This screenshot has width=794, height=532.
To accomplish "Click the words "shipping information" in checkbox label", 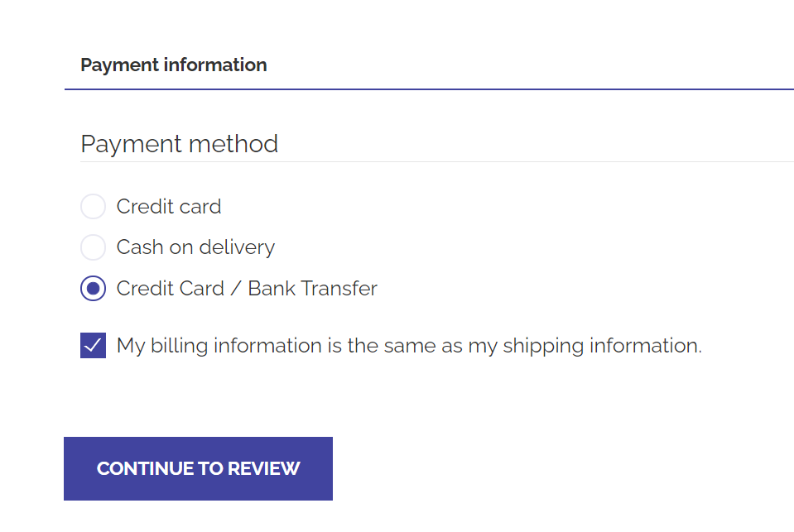I will point(602,346).
